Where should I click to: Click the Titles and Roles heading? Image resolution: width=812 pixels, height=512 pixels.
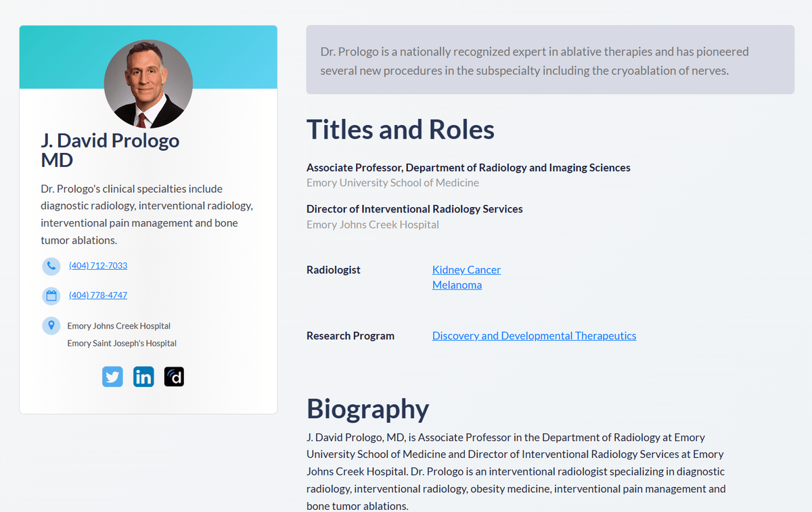coord(400,130)
